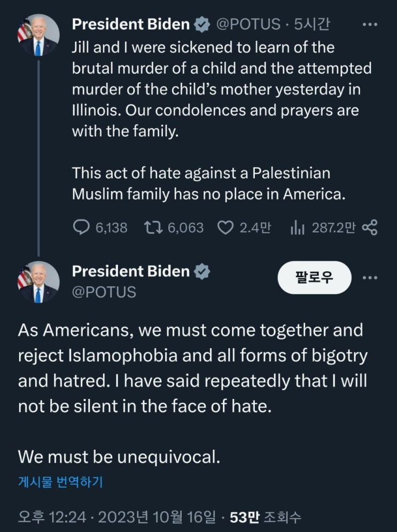Viewport: 397px width, 532px height.
Task: Open President Biden's avatar in first tweet
Action: coord(38,35)
